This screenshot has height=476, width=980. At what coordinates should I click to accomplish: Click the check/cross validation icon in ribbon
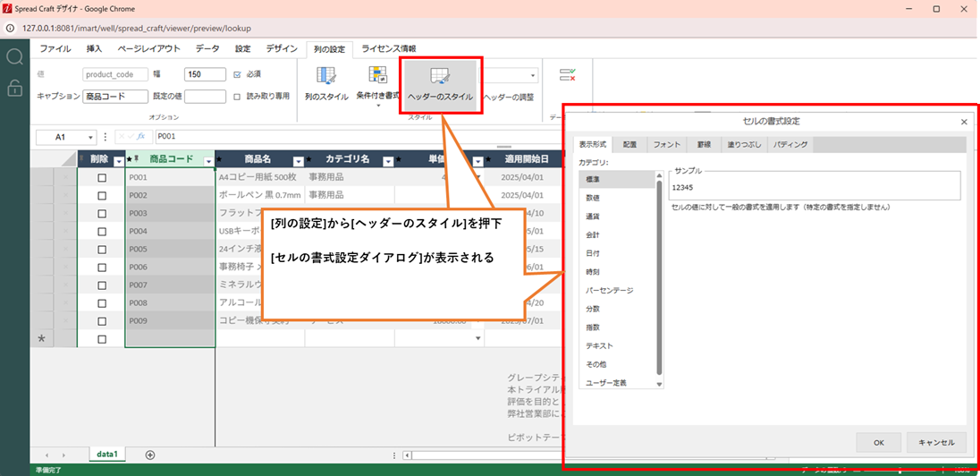point(567,77)
